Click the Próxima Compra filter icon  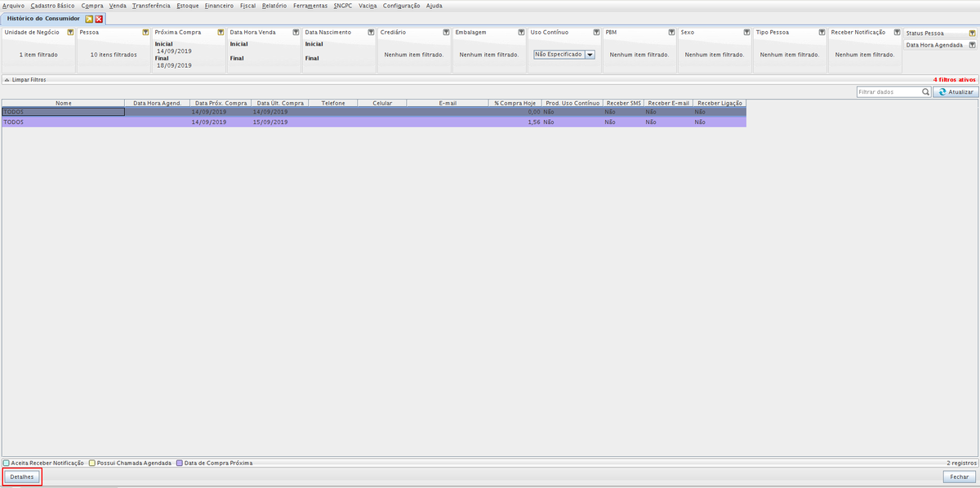point(220,33)
